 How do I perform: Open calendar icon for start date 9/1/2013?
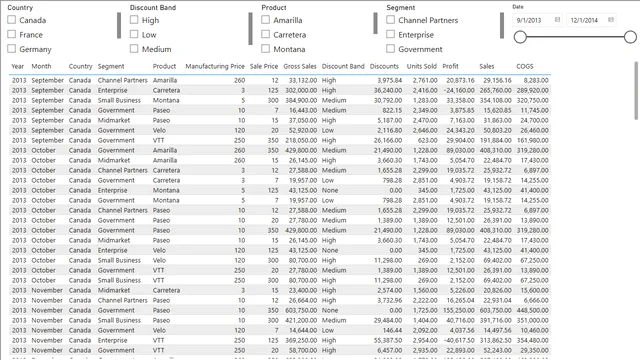click(557, 20)
